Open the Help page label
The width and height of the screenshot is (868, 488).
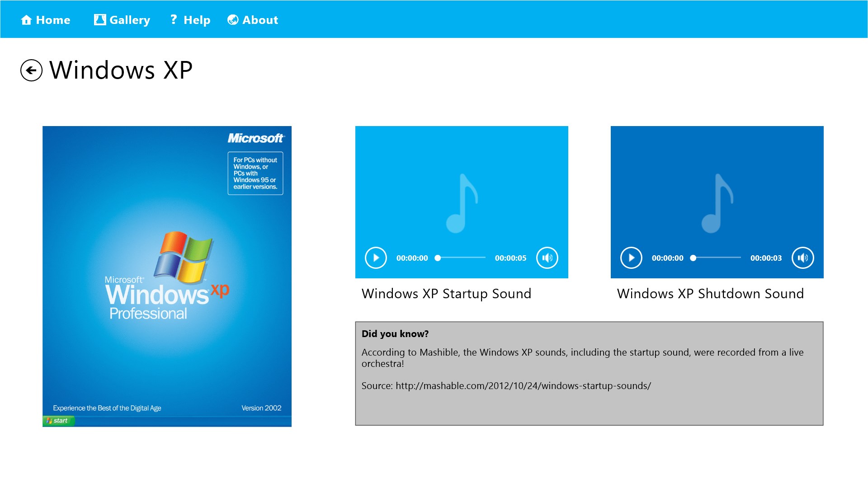(x=197, y=20)
